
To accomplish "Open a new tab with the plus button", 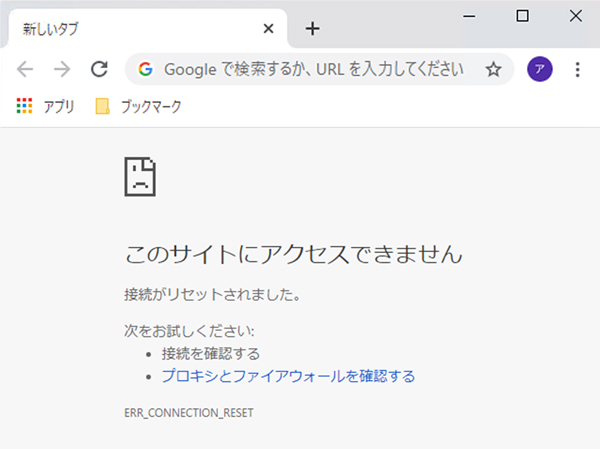I will tap(312, 29).
